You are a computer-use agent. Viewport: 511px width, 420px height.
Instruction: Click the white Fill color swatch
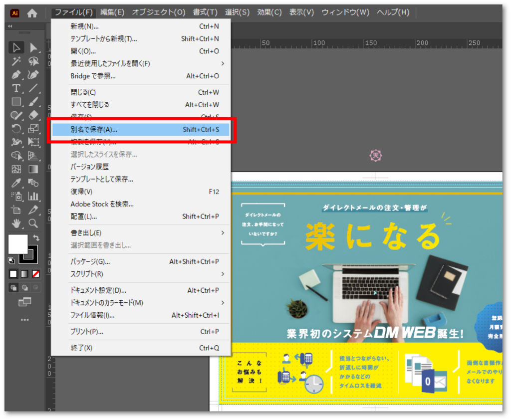tap(17, 244)
